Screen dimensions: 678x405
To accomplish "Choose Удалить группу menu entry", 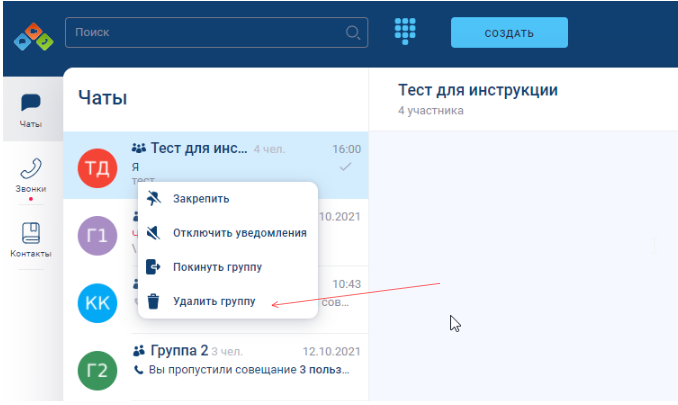I will pos(214,301).
